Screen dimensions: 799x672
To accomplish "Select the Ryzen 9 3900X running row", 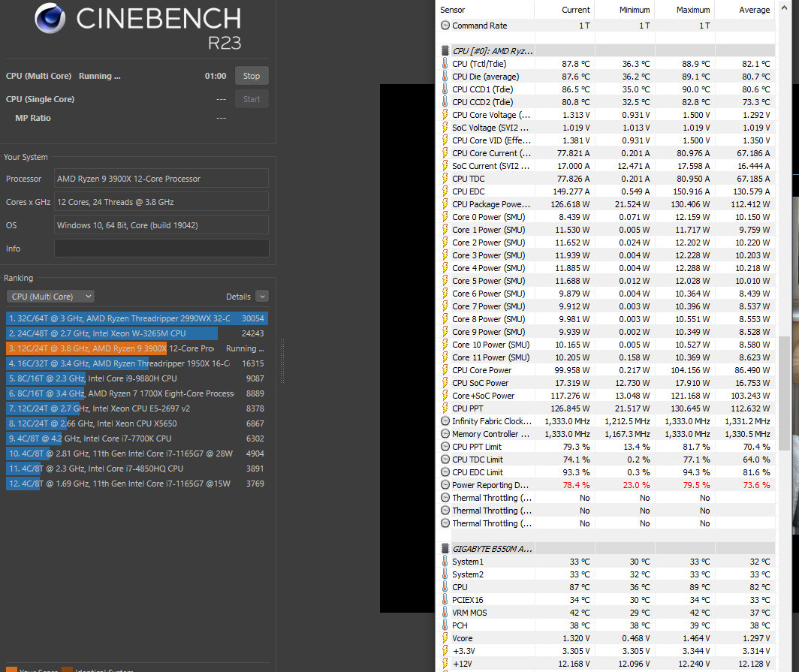I will 137,348.
